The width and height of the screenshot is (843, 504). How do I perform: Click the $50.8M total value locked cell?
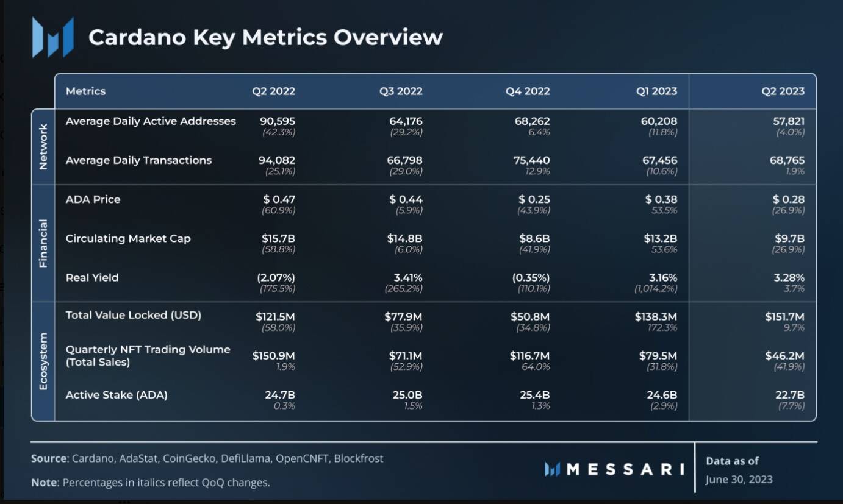pyautogui.click(x=530, y=316)
